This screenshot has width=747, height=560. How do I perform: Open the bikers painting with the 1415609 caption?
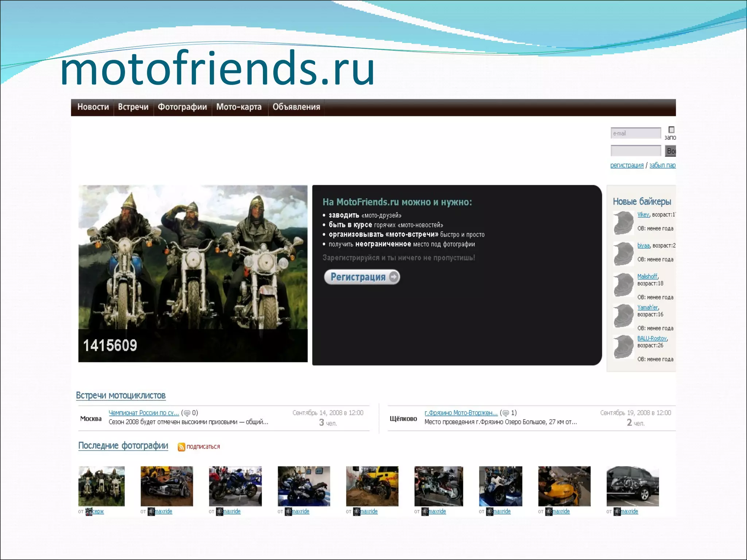(x=193, y=273)
